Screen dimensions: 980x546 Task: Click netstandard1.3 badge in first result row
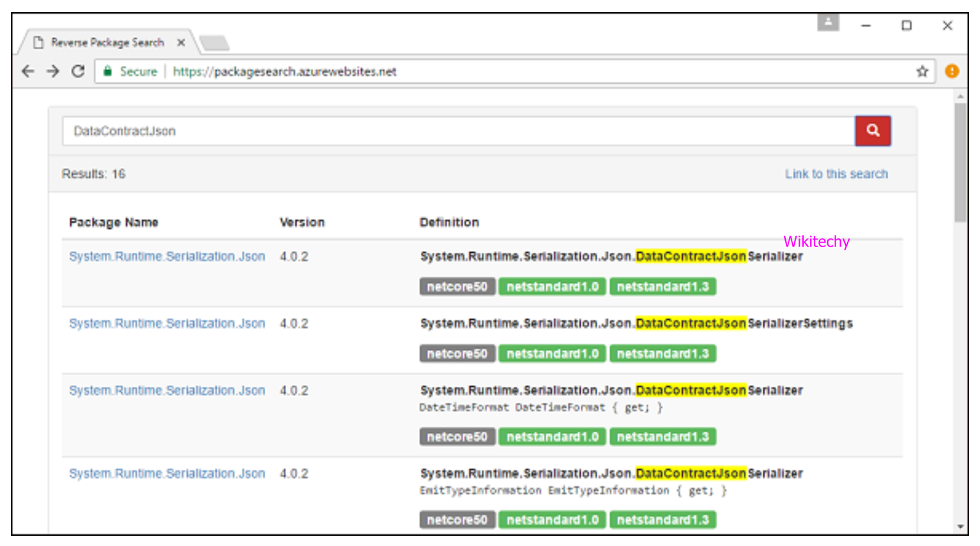coord(662,287)
